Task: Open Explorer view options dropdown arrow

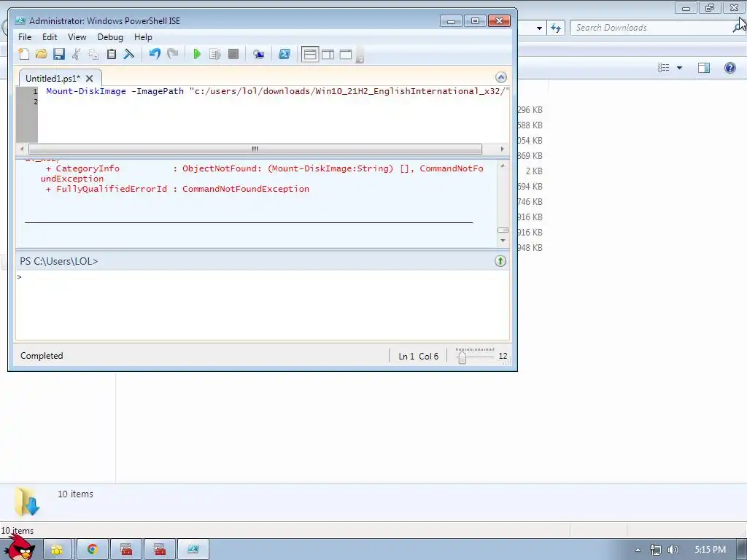Action: pyautogui.click(x=679, y=68)
